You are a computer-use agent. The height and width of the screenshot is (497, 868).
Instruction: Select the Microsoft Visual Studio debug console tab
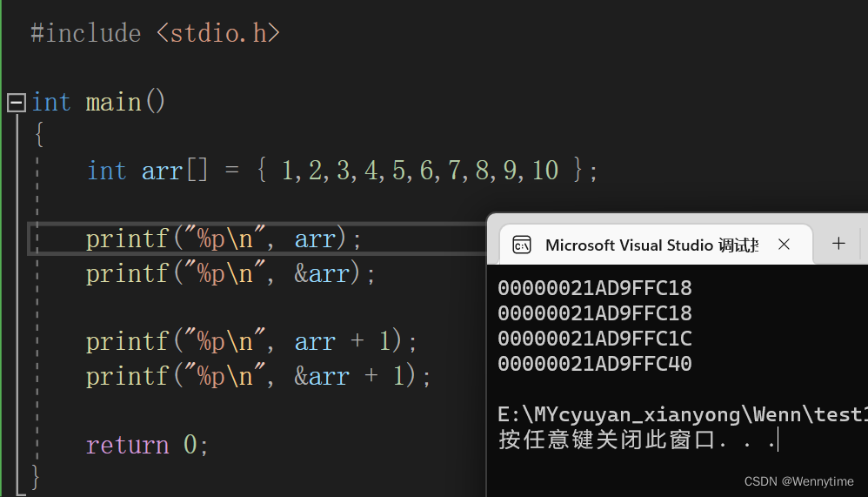coord(656,245)
